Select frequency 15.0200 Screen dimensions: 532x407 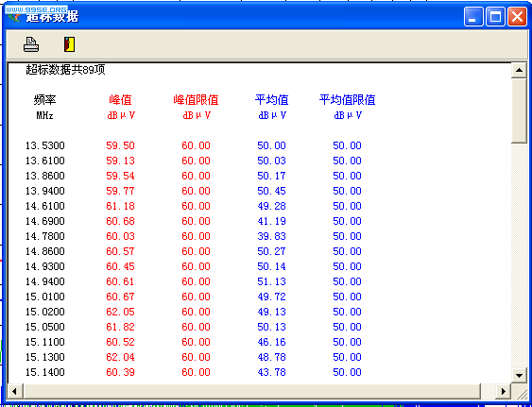click(x=45, y=312)
